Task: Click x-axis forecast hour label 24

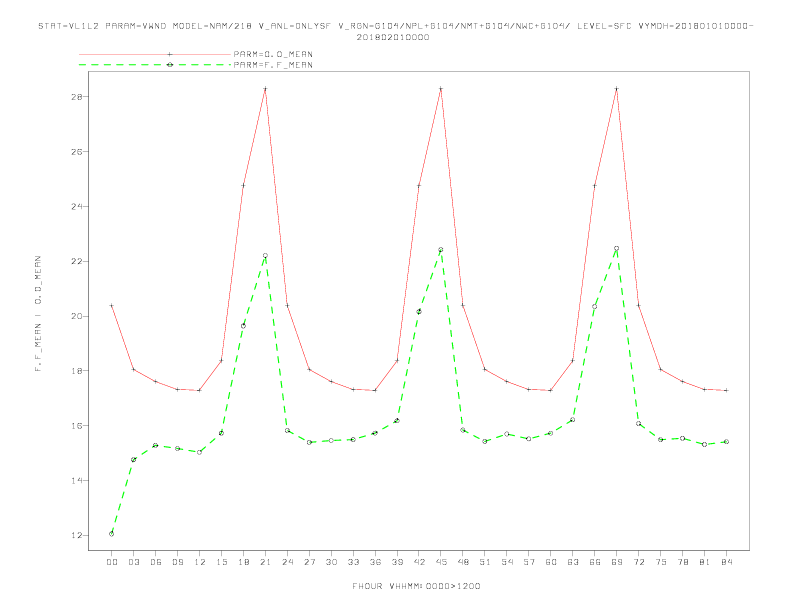Action: click(287, 562)
